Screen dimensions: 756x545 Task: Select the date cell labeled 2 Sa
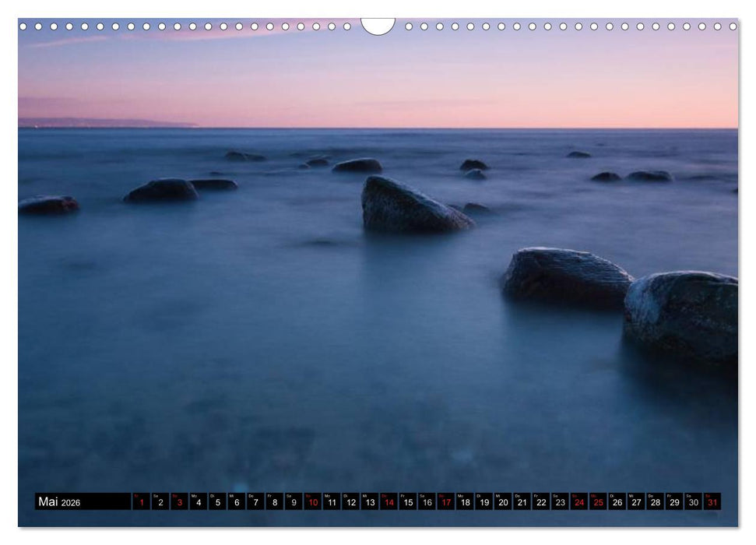pos(162,502)
